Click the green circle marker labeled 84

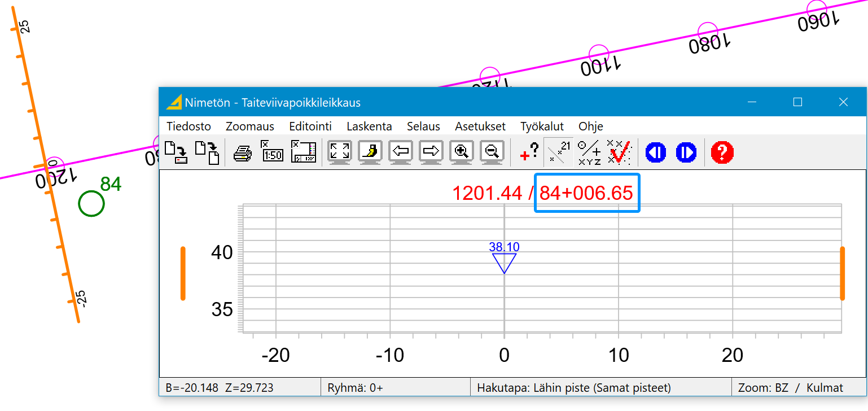pos(91,204)
